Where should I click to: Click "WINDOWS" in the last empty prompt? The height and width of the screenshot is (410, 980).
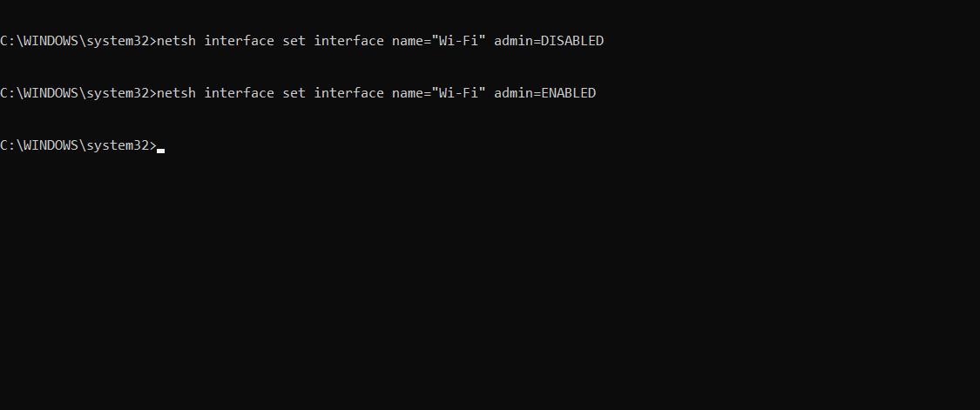pos(50,145)
